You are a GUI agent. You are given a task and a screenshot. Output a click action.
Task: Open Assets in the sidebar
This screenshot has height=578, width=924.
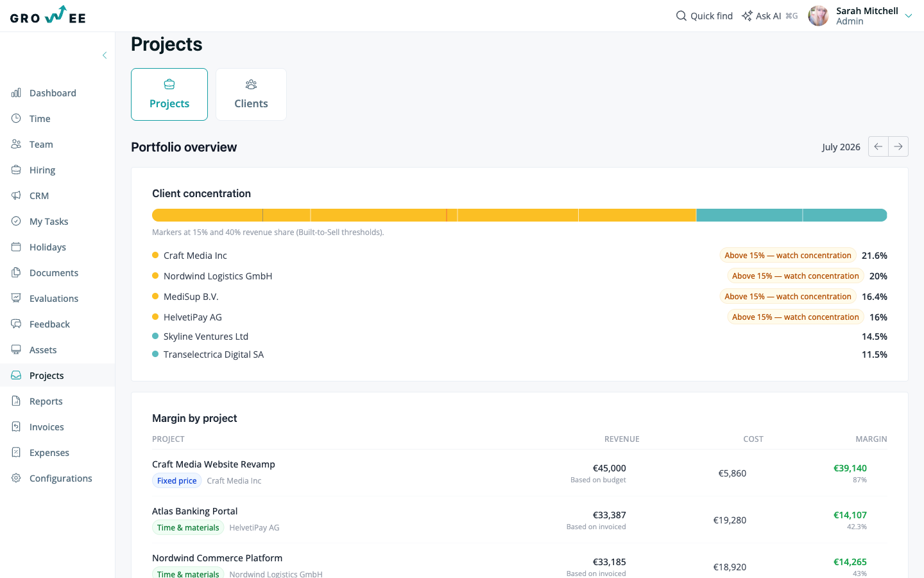[x=58, y=350]
